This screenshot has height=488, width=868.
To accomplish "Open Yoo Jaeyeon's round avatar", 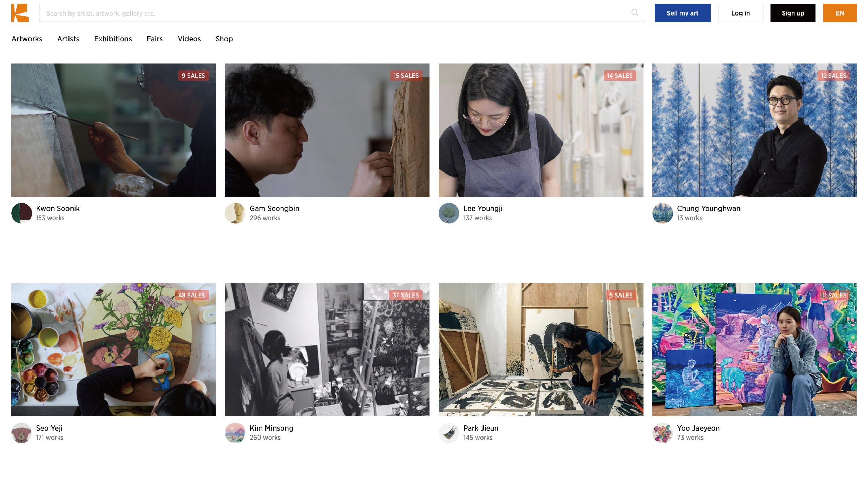I will 663,433.
